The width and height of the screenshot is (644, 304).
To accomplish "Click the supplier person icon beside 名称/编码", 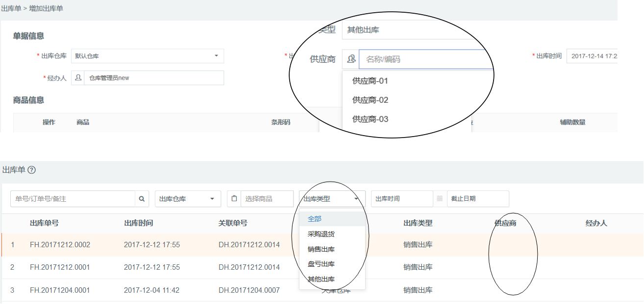I will point(351,59).
